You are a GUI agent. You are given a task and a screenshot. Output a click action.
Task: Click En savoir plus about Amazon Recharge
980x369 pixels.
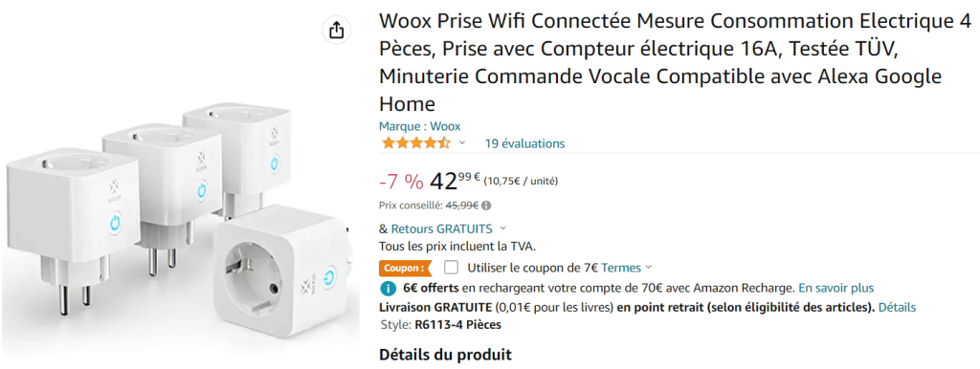tap(835, 289)
